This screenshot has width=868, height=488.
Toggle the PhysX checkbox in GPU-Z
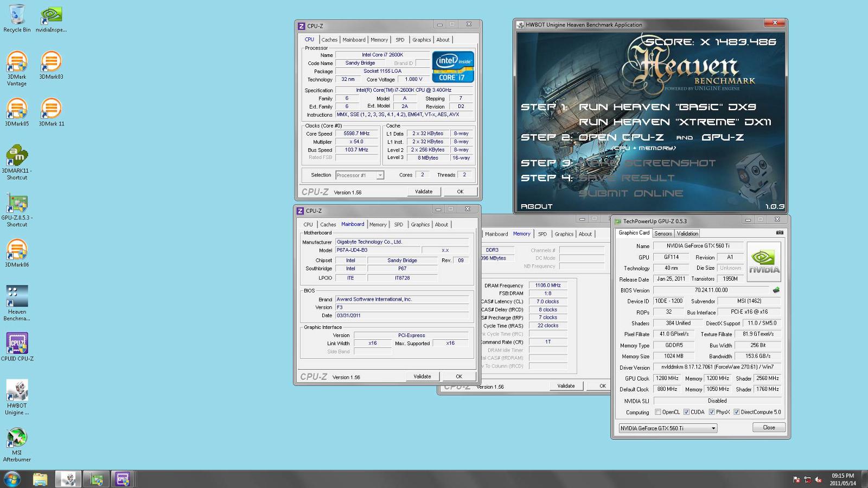click(x=712, y=412)
